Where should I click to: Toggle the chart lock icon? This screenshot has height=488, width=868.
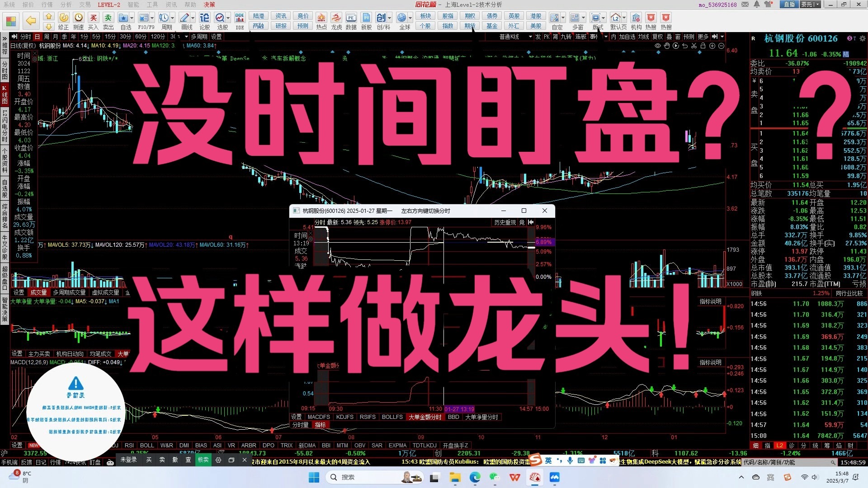pos(703,46)
